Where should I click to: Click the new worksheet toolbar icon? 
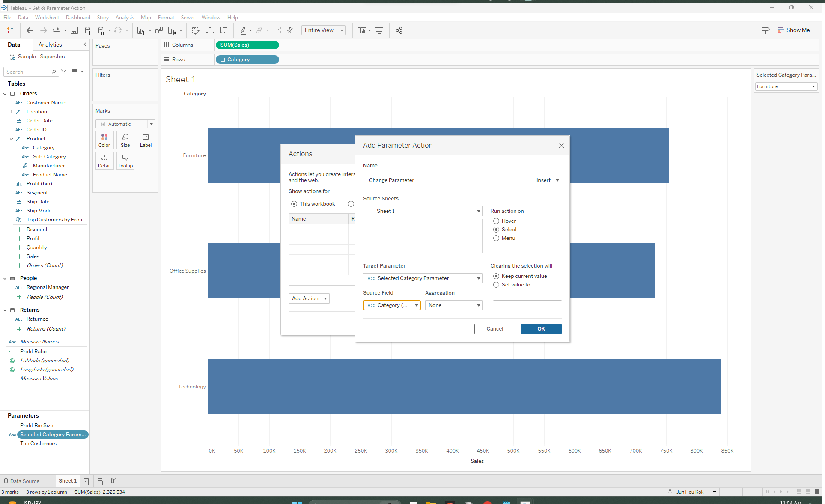point(141,30)
